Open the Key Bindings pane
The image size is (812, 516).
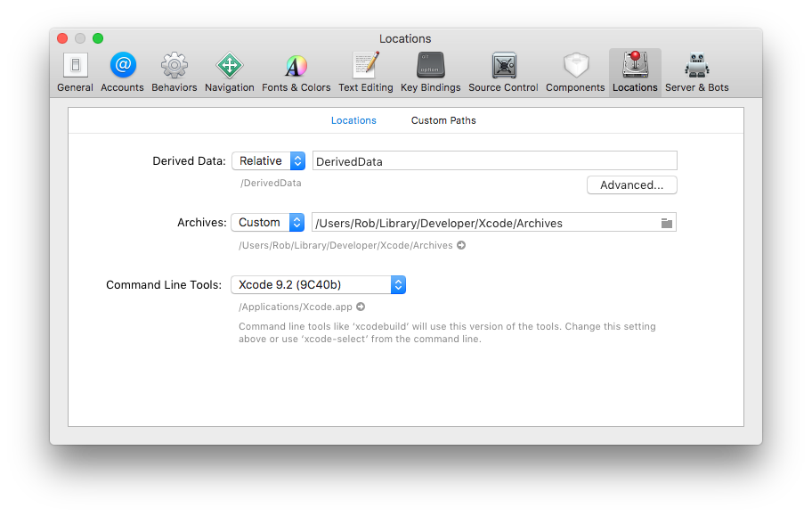click(x=430, y=72)
